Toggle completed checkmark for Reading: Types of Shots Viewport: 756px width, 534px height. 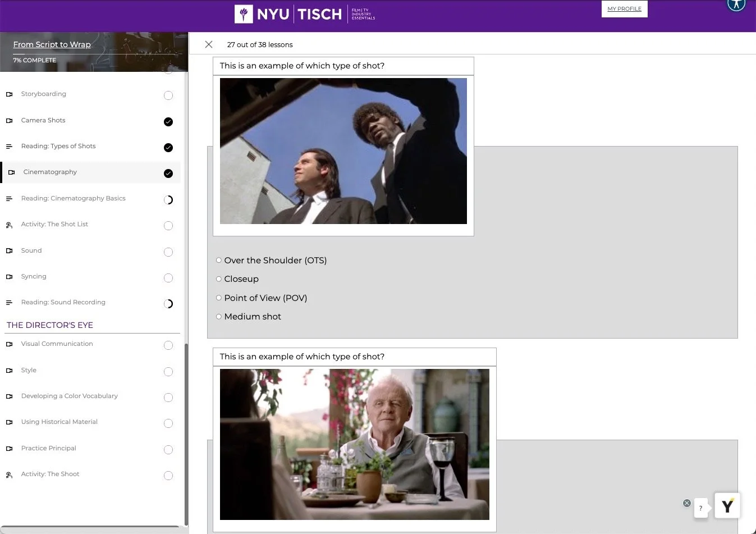(x=168, y=148)
